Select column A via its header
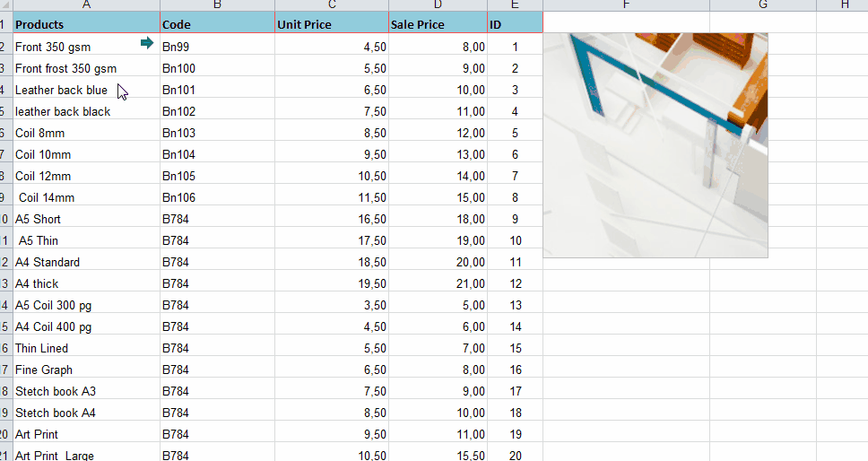Viewport: 868px width, 461px height. click(86, 5)
